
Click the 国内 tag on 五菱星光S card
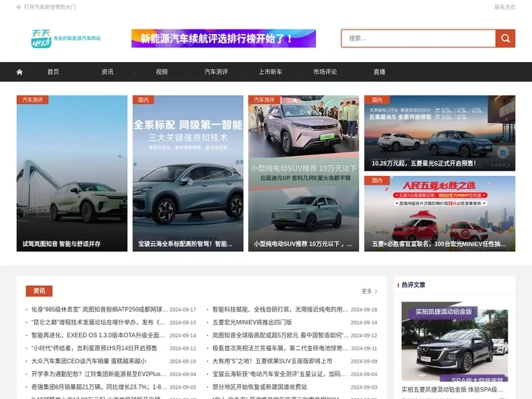click(x=377, y=100)
